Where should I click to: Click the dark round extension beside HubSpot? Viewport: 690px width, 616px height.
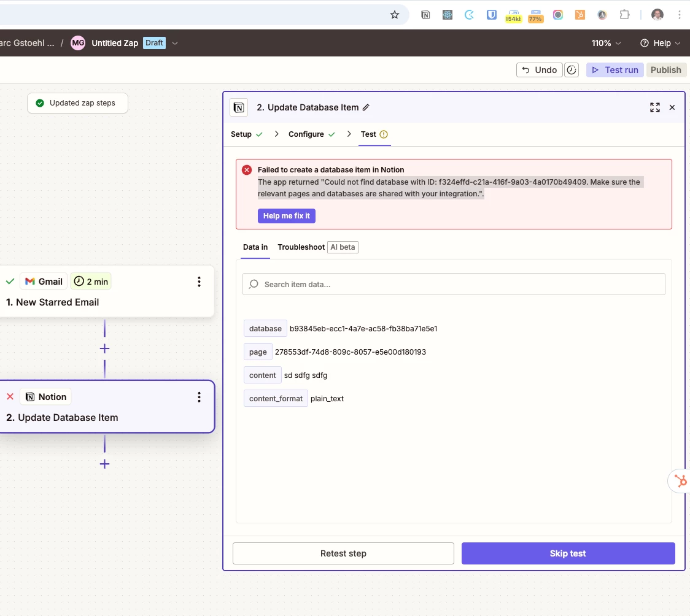602,15
